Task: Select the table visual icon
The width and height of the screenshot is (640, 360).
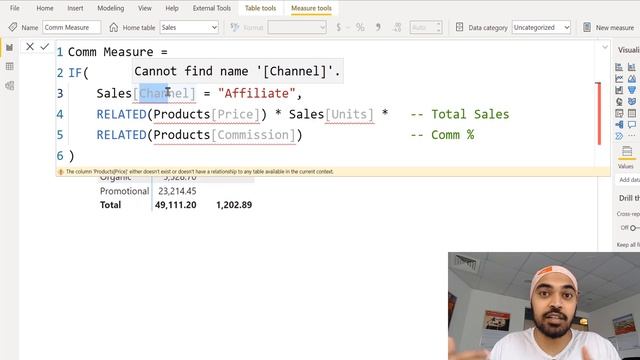Action: [x=632, y=113]
